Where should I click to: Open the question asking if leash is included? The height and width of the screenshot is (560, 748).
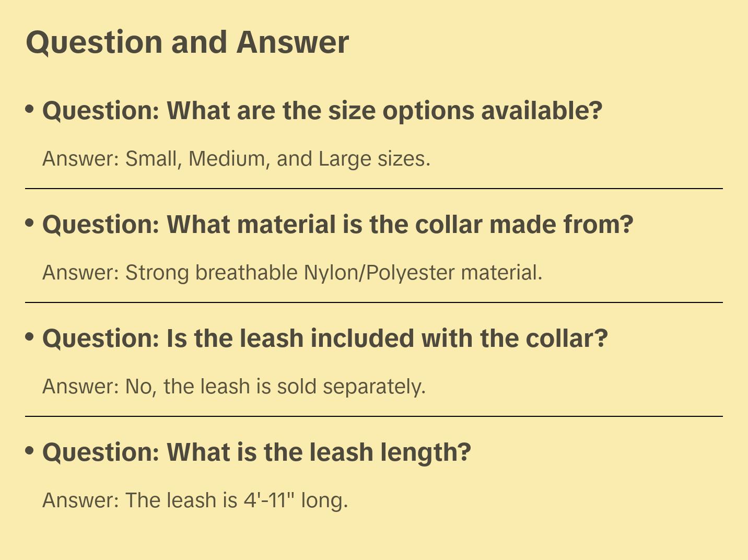pyautogui.click(x=325, y=339)
